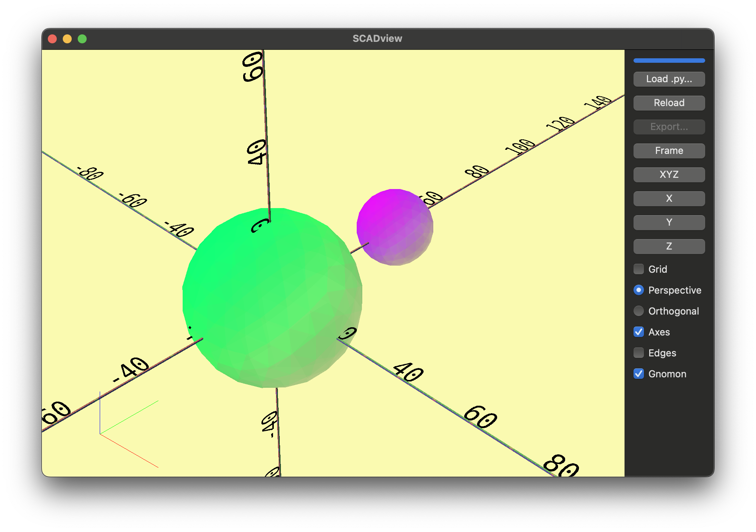Uncheck the Gnomon checkbox
Image resolution: width=756 pixels, height=532 pixels.
click(638, 374)
